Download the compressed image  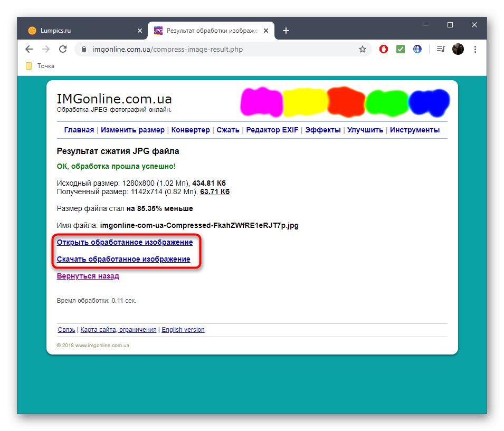click(x=123, y=259)
